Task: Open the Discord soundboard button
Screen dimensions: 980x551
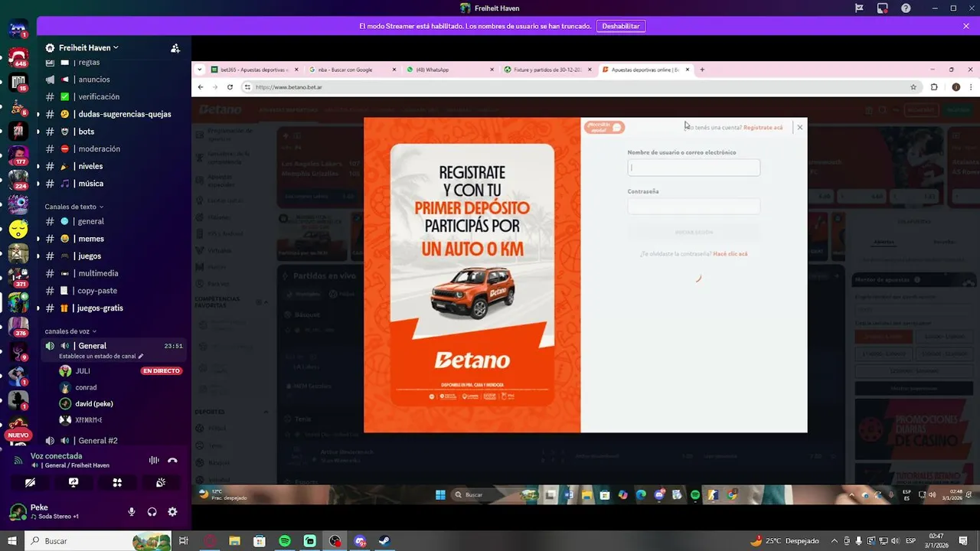Action: coord(161,483)
